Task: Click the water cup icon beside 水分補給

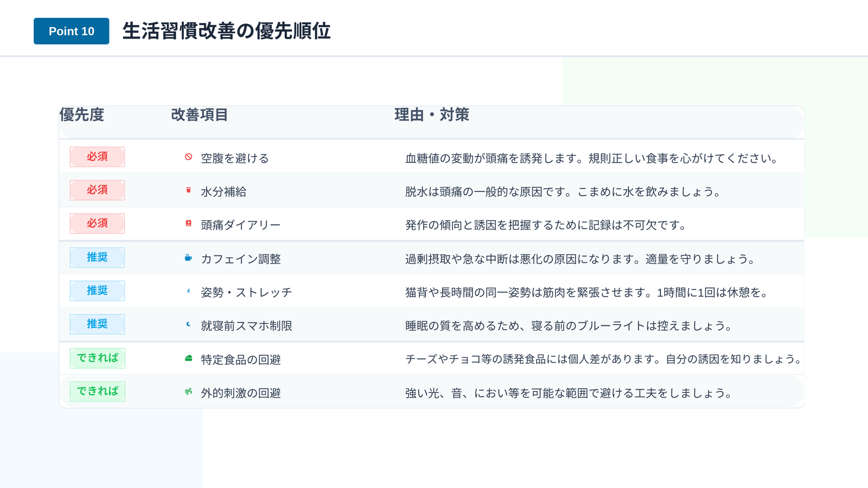Action: click(x=188, y=190)
